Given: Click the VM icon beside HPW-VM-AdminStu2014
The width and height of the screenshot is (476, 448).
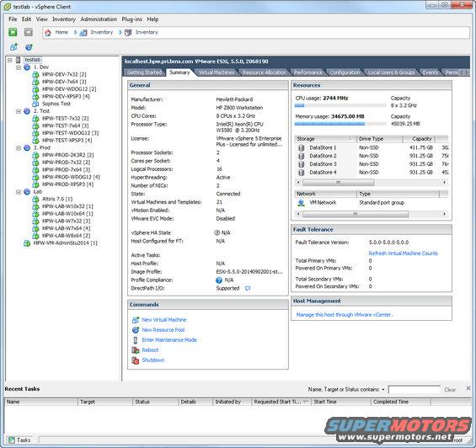Looking at the screenshot, I should tap(27, 243).
